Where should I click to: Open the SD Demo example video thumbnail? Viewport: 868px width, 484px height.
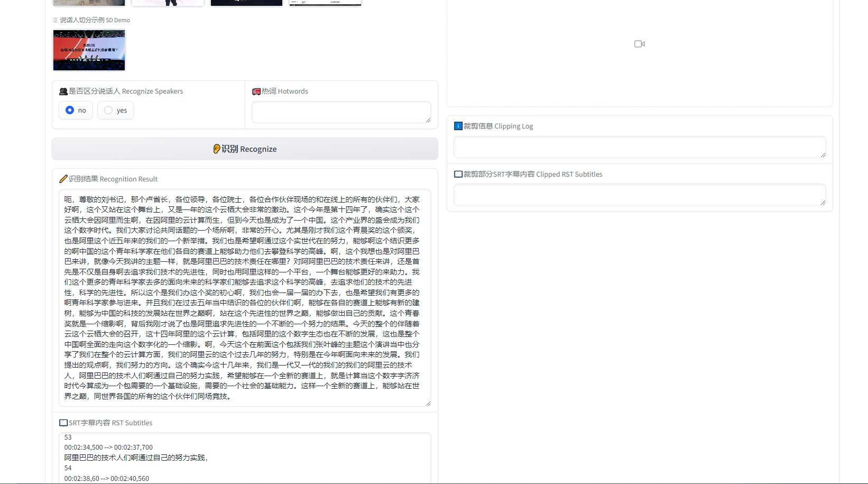point(89,50)
